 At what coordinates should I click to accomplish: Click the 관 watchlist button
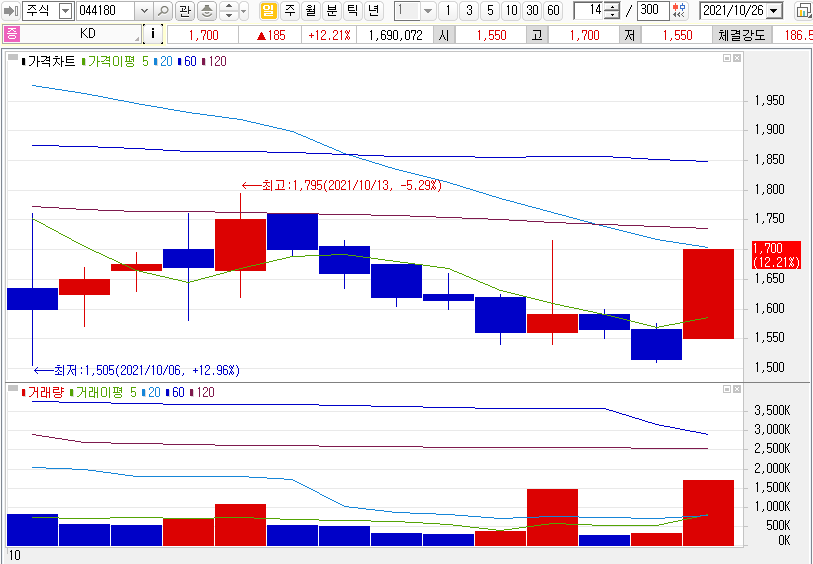(185, 10)
